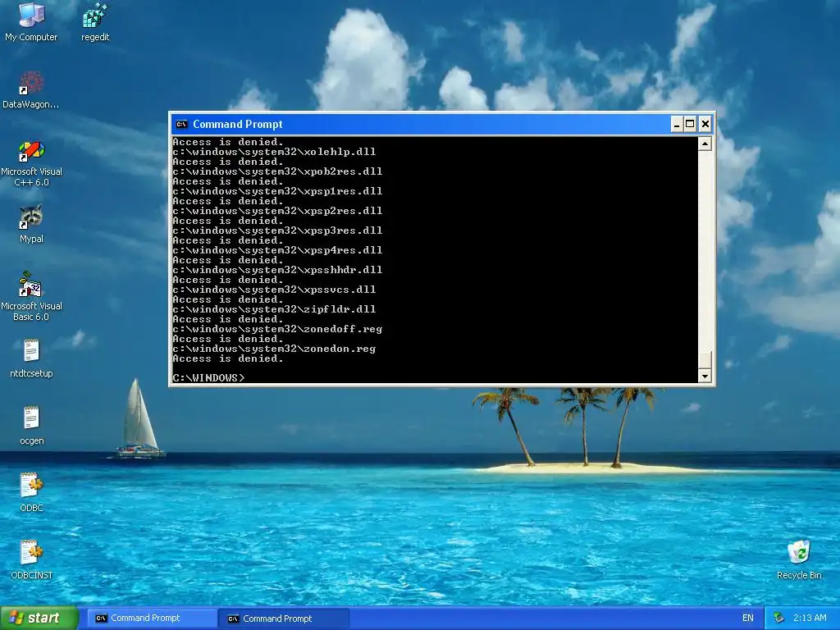Click the C:\WINDOWS> prompt line
This screenshot has height=630, width=840.
pyautogui.click(x=209, y=377)
